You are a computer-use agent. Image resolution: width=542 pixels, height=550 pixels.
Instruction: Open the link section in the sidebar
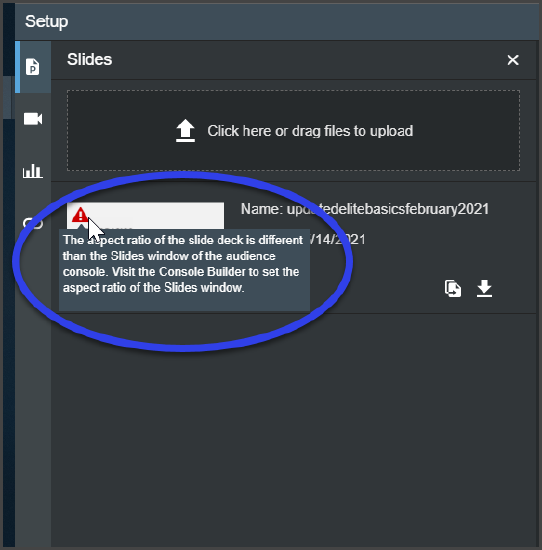(x=33, y=223)
